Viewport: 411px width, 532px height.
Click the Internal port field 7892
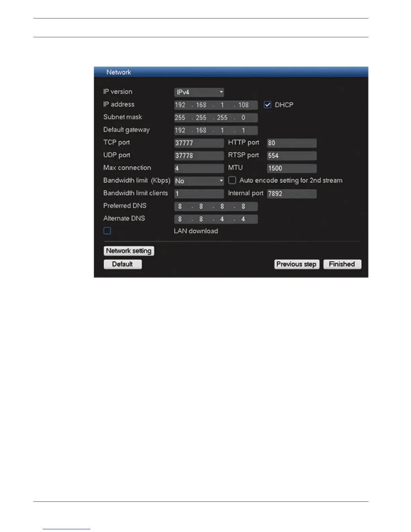[x=292, y=194]
